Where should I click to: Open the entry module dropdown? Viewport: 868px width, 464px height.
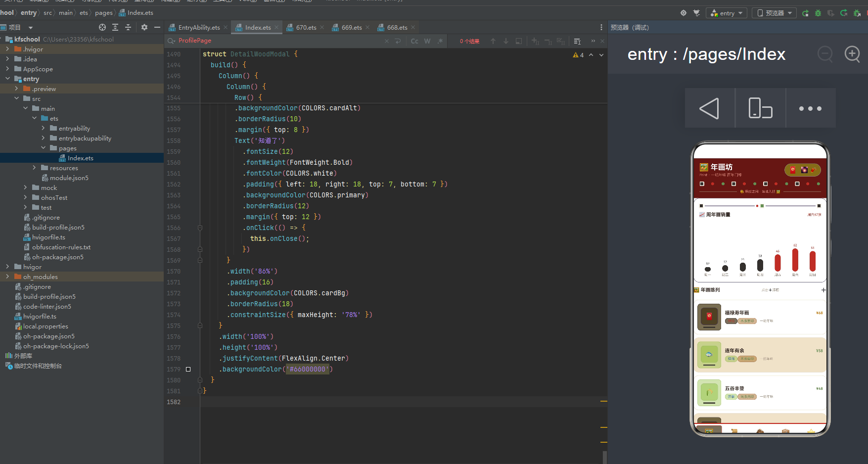[727, 13]
